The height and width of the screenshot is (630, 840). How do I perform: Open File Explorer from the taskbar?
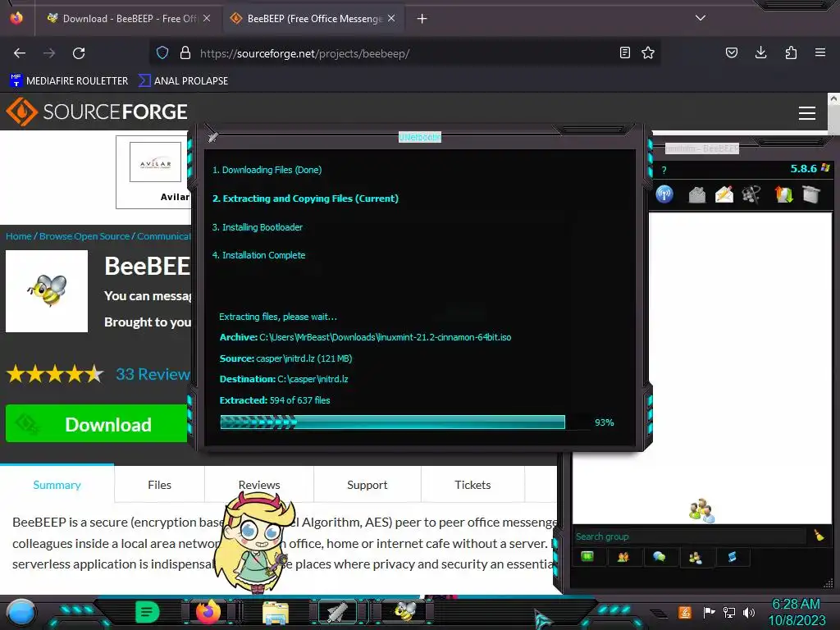tap(276, 613)
